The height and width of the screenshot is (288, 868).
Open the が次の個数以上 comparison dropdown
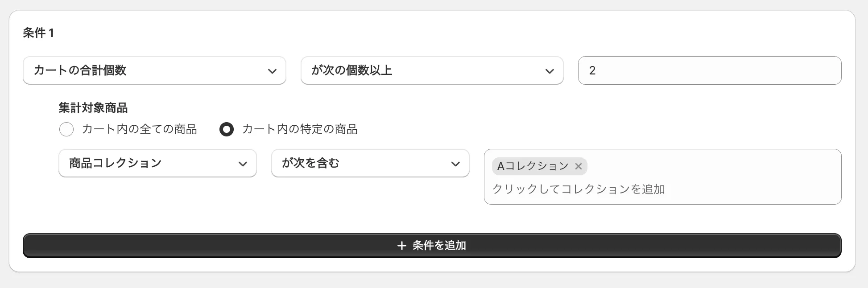tap(432, 70)
